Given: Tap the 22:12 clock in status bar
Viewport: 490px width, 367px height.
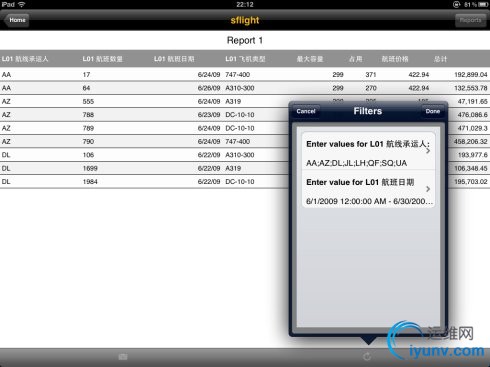Looking at the screenshot, I should point(245,4).
